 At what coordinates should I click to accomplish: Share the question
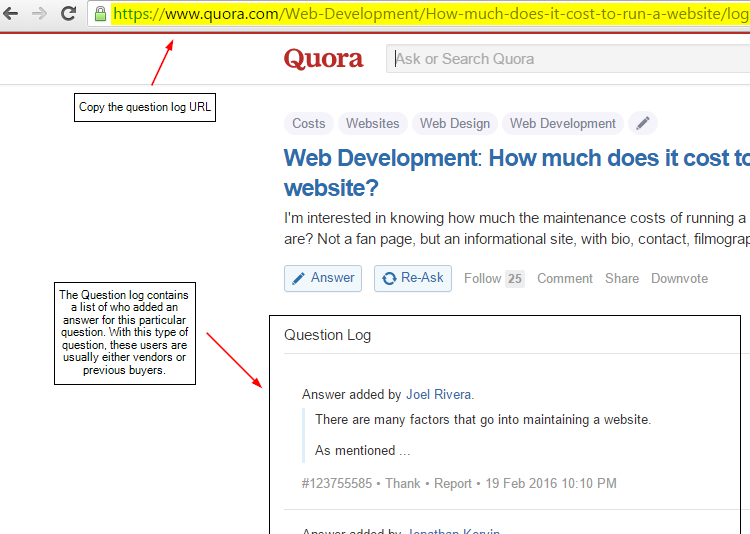pyautogui.click(x=621, y=278)
